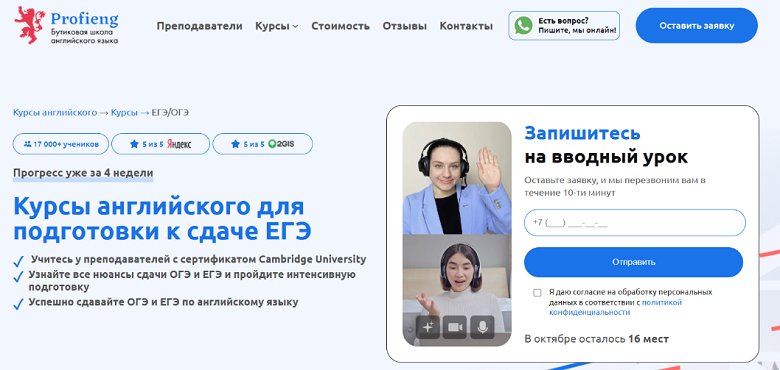
Task: Click the Cambridge University certificate bullet text
Action: (198, 259)
